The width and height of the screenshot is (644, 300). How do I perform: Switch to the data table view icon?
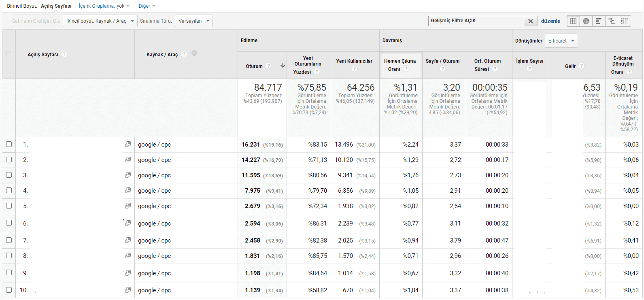(x=573, y=21)
